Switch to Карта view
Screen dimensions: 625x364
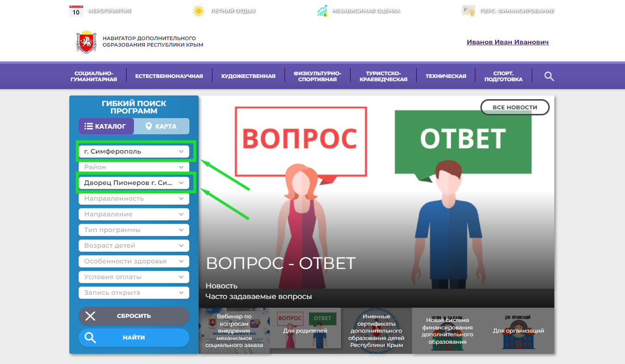161,126
